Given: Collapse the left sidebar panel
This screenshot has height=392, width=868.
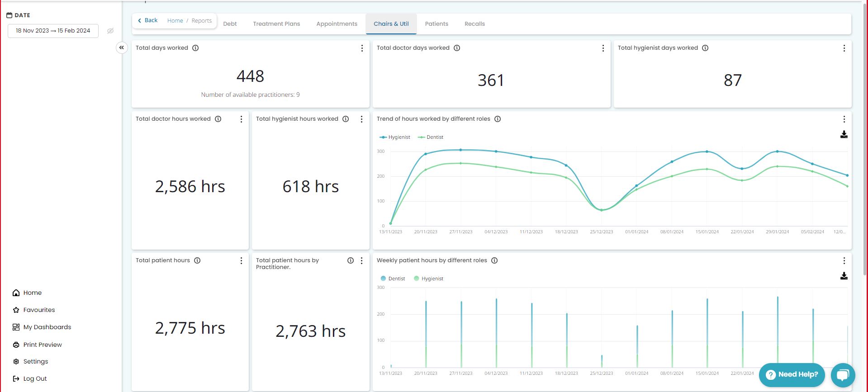Looking at the screenshot, I should 122,47.
